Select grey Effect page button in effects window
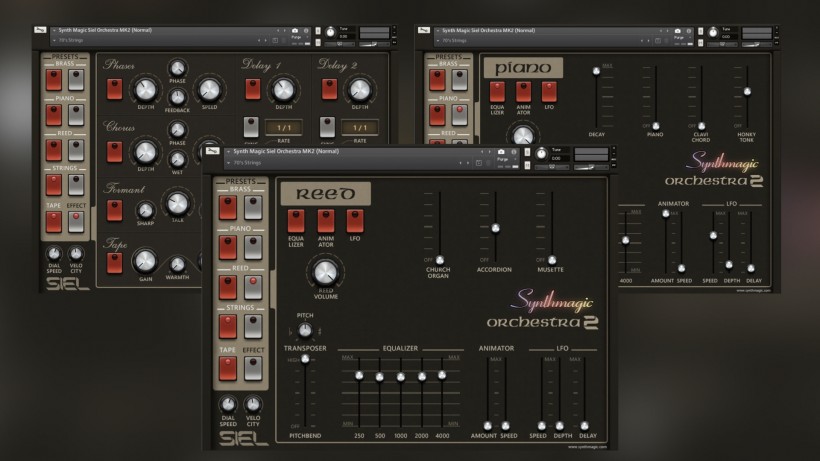This screenshot has width=820, height=461. coord(76,221)
